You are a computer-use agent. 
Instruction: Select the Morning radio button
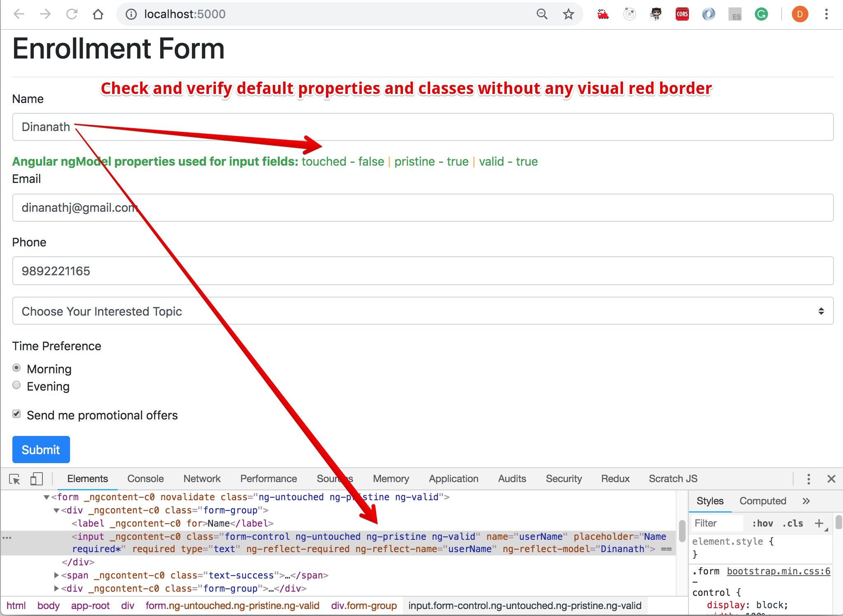pos(16,368)
